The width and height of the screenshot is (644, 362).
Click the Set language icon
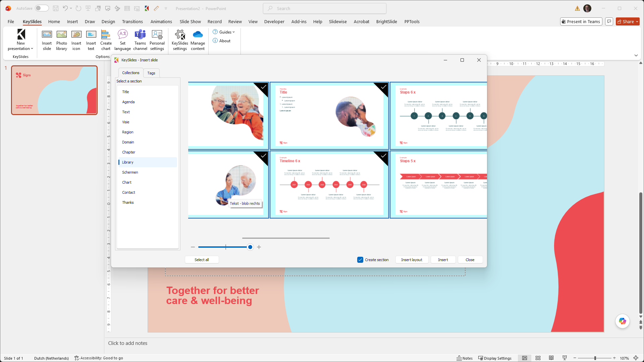pos(123,40)
